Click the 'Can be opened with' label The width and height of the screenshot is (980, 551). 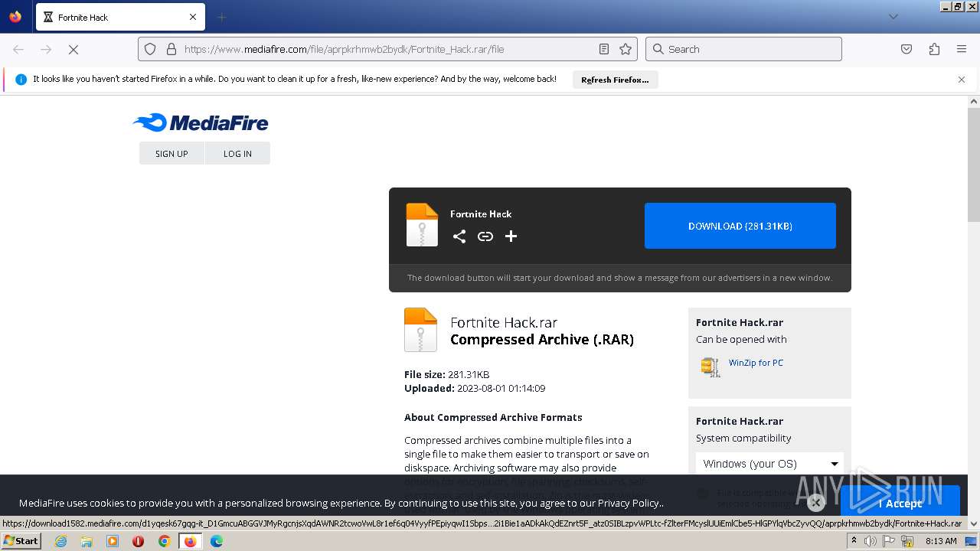click(x=741, y=339)
